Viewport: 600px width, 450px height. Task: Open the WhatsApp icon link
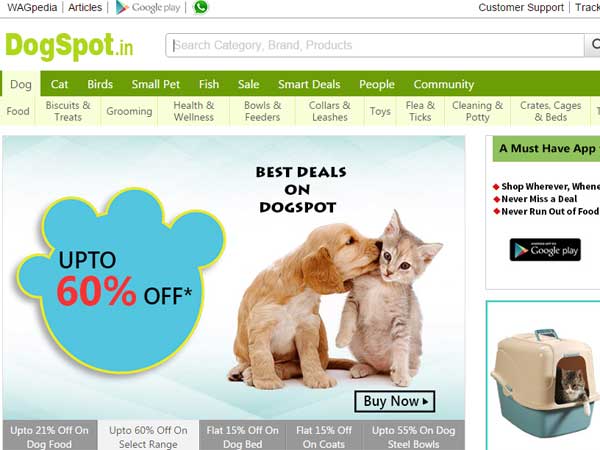pyautogui.click(x=201, y=7)
